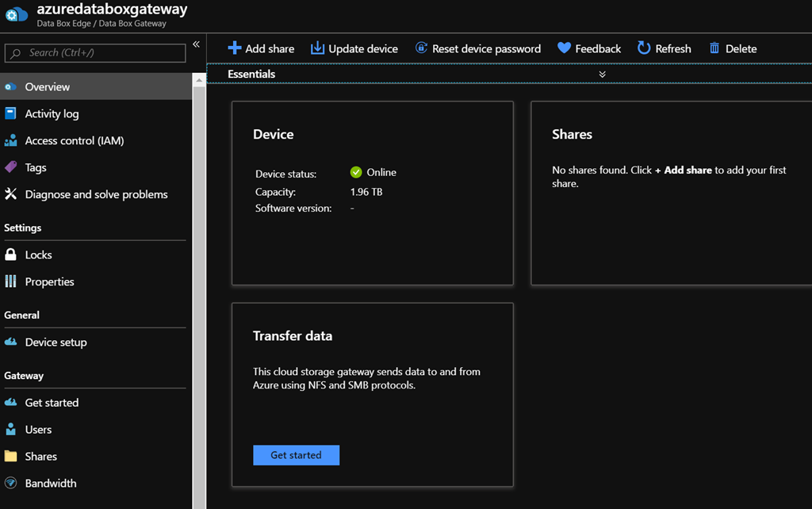Viewport: 812px width, 509px height.
Task: Go to Device setup
Action: tap(56, 342)
